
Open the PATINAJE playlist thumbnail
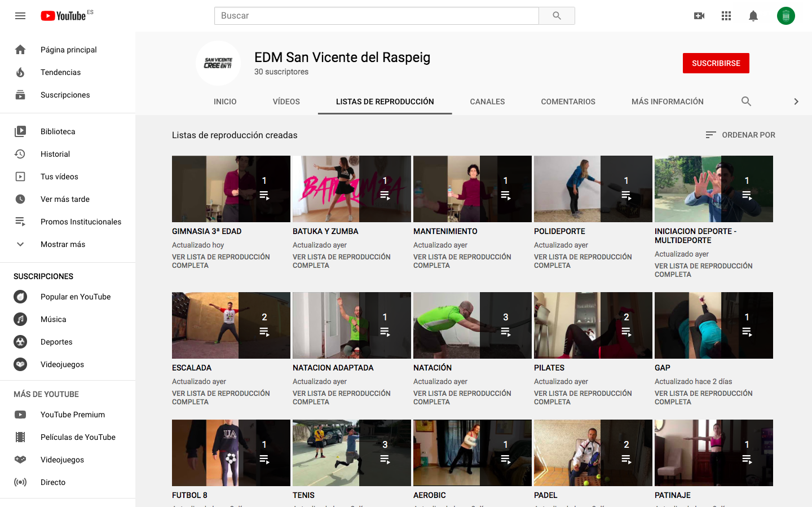tap(714, 453)
